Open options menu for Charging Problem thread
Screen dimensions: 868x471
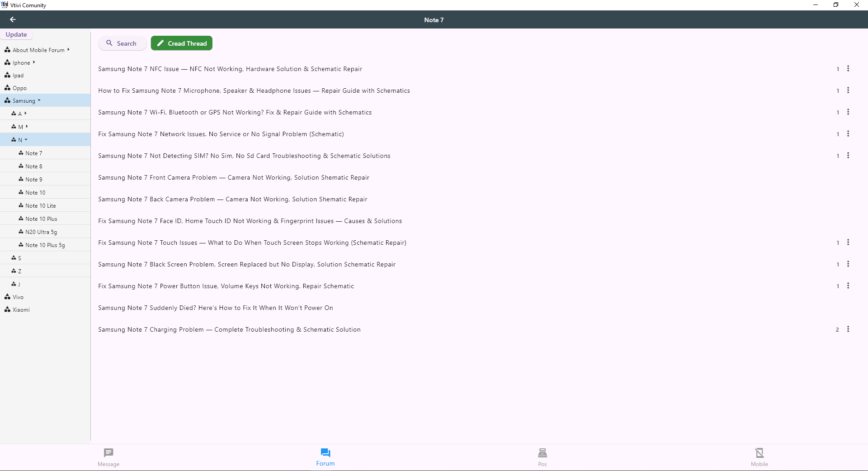click(x=848, y=329)
